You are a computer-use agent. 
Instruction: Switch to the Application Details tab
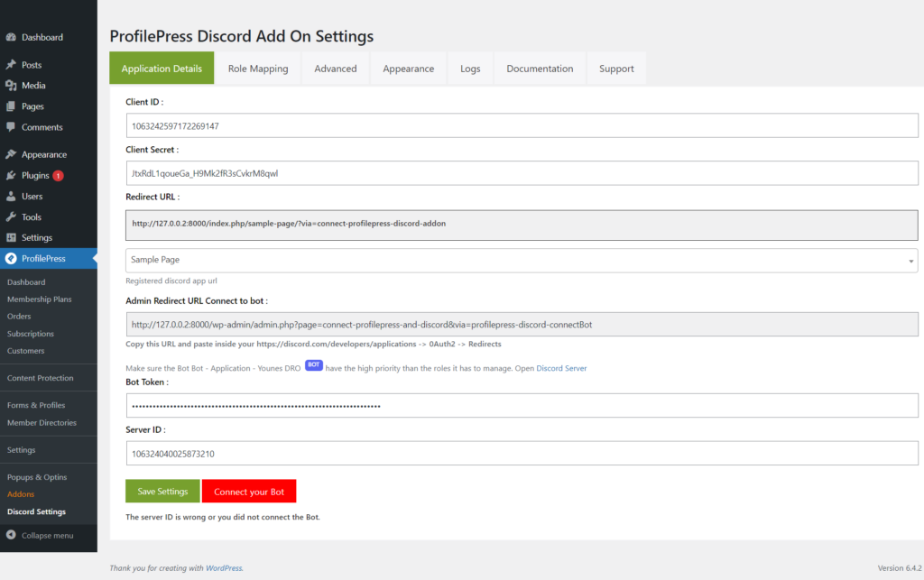pos(162,69)
